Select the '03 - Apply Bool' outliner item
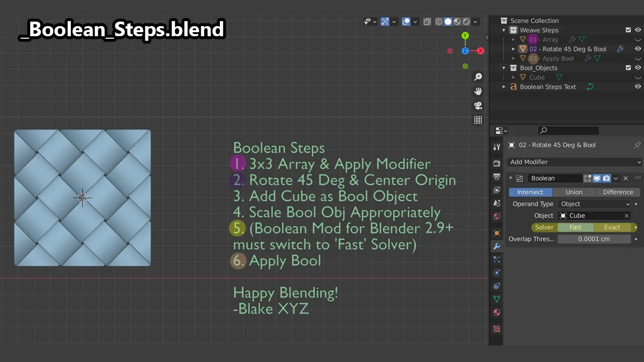Image resolution: width=644 pixels, height=362 pixels. click(x=556, y=58)
